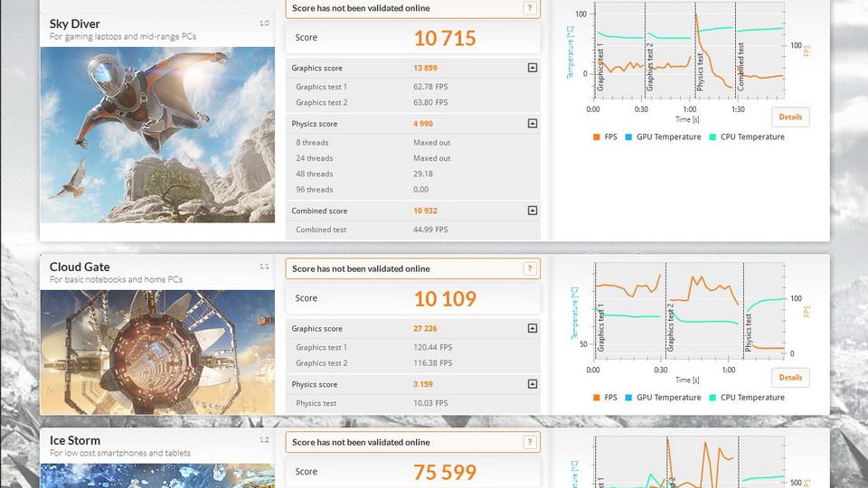Toggle GPU Temperature legend in Sky Diver chart

click(663, 136)
